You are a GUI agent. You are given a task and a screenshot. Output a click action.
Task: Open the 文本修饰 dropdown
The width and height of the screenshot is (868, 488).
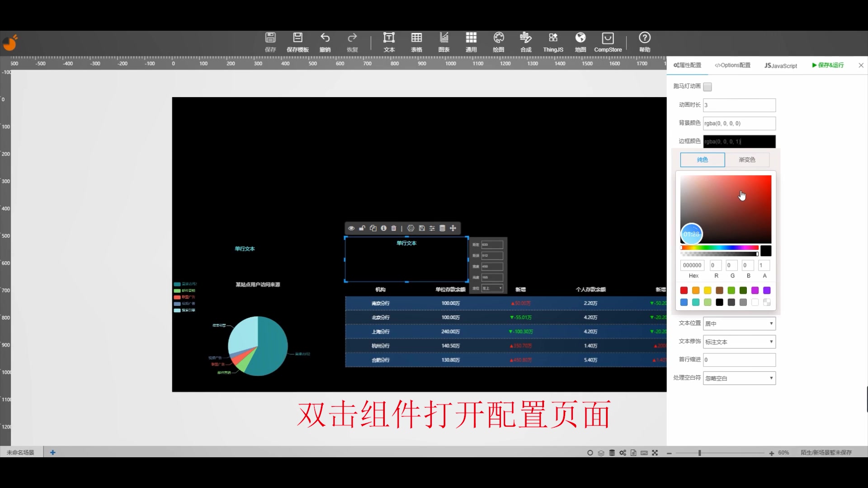point(739,342)
